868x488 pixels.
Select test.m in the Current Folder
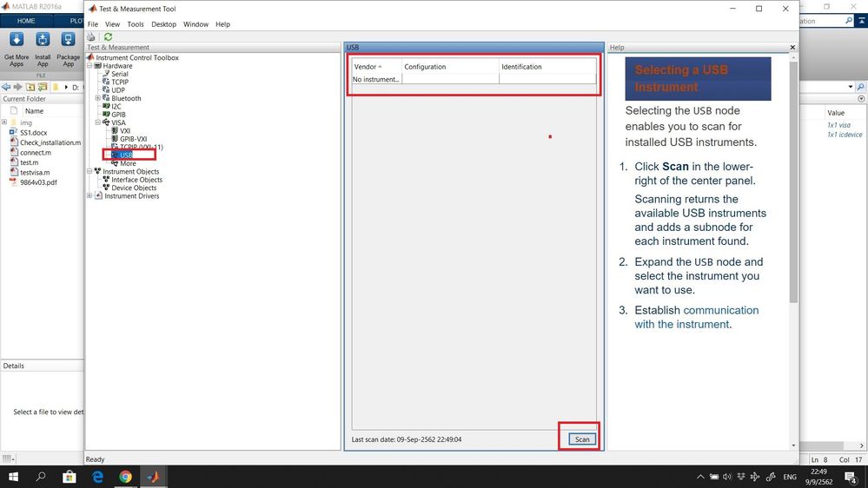pyautogui.click(x=30, y=162)
